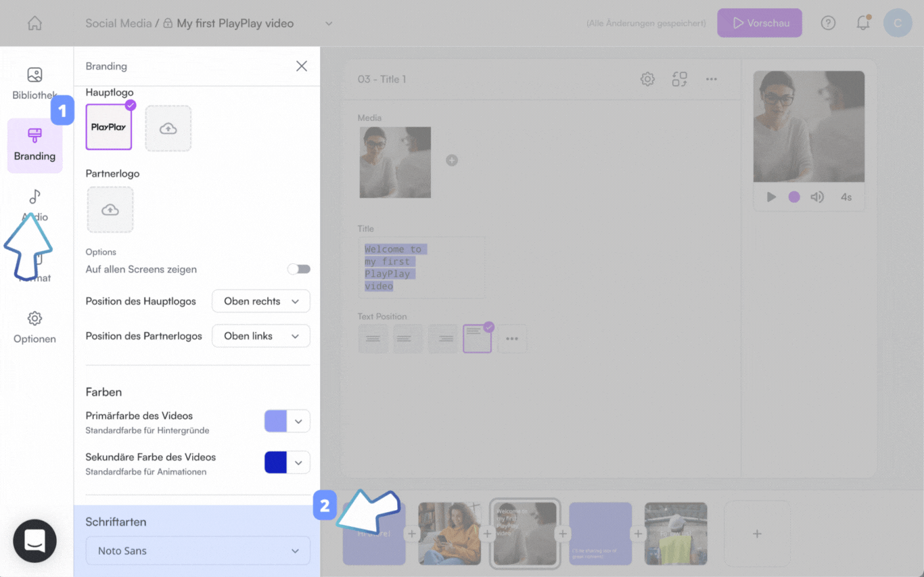Expand the project title dropdown chevron

pyautogui.click(x=329, y=23)
